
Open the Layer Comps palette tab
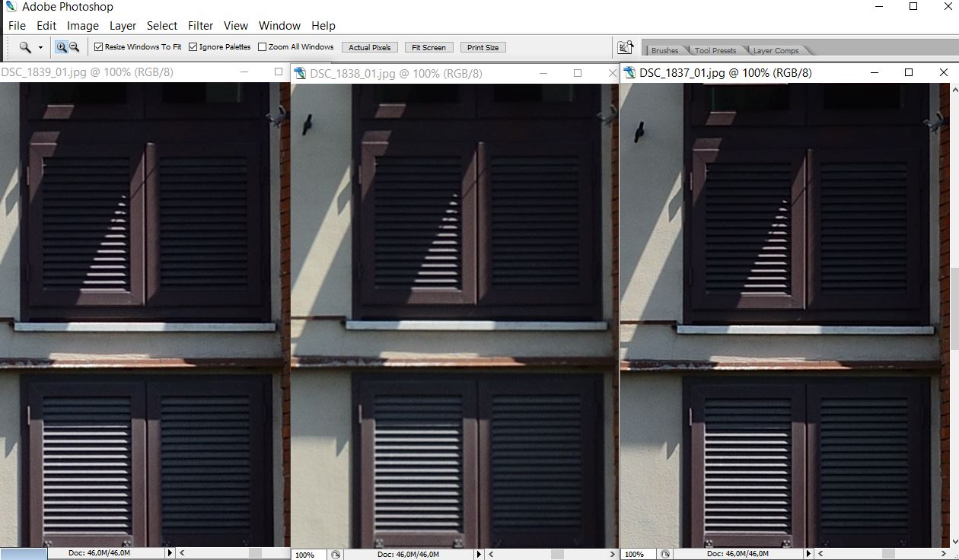coord(776,50)
